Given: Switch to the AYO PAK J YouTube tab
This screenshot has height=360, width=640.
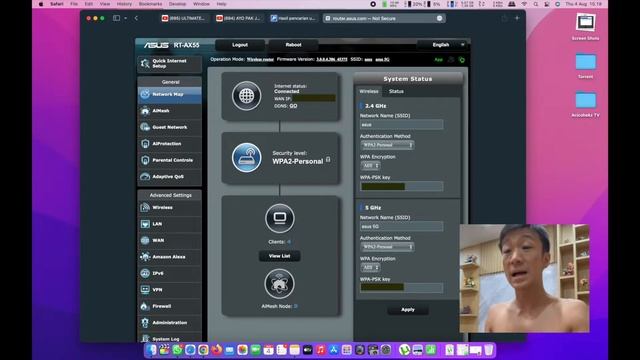Looking at the screenshot, I should point(238,18).
